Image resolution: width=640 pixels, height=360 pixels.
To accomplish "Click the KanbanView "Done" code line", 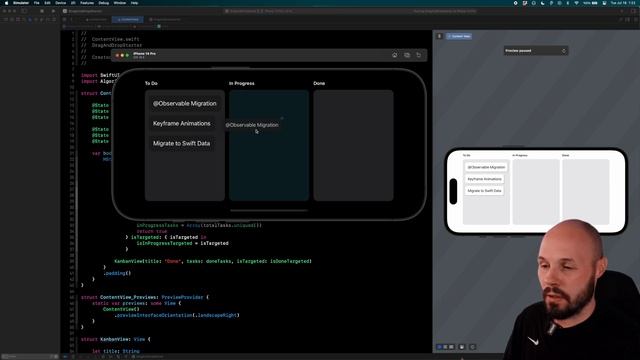I will 213,261.
